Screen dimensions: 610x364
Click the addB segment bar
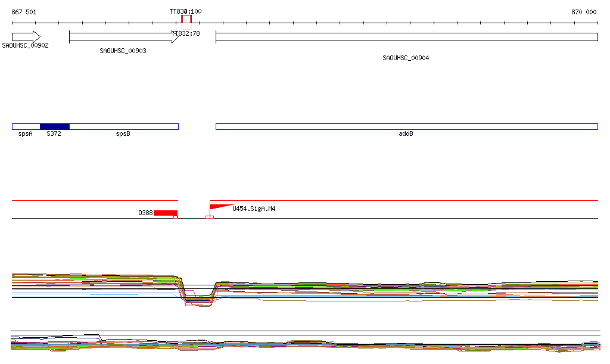click(x=406, y=126)
